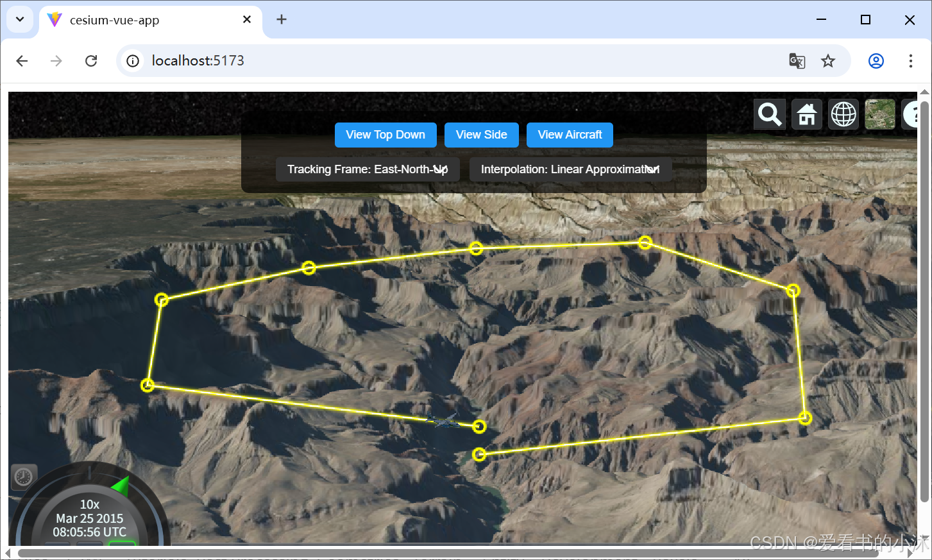Open the Cesium geocoder search icon
The height and width of the screenshot is (560, 932).
(x=769, y=114)
